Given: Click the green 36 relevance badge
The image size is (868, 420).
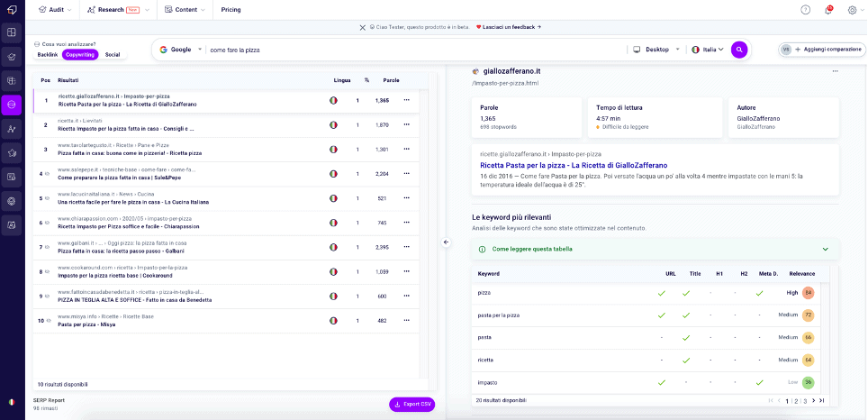Looking at the screenshot, I should 809,382.
